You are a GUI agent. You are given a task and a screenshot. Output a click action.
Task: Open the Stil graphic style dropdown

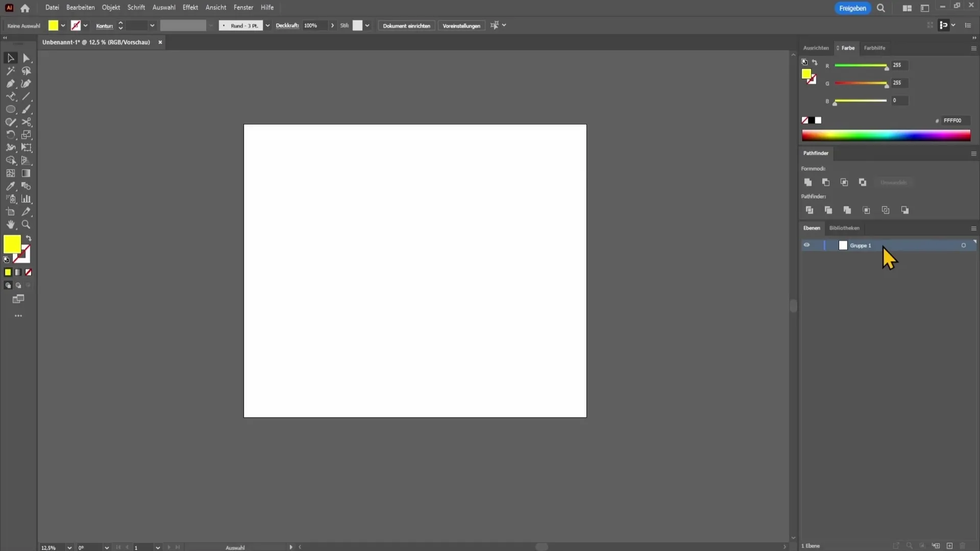[367, 26]
